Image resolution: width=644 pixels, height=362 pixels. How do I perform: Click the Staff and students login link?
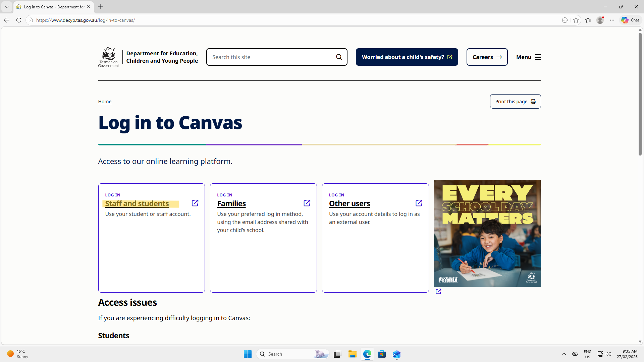pos(137,203)
